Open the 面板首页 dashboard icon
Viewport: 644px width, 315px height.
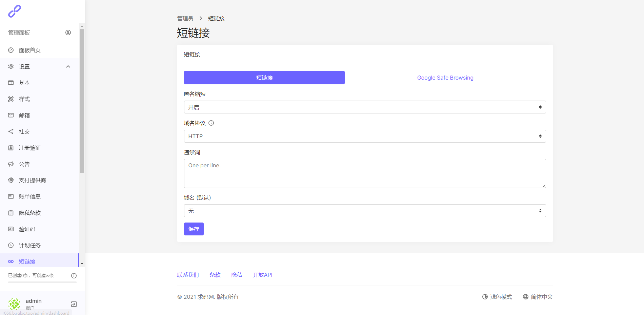(11, 50)
